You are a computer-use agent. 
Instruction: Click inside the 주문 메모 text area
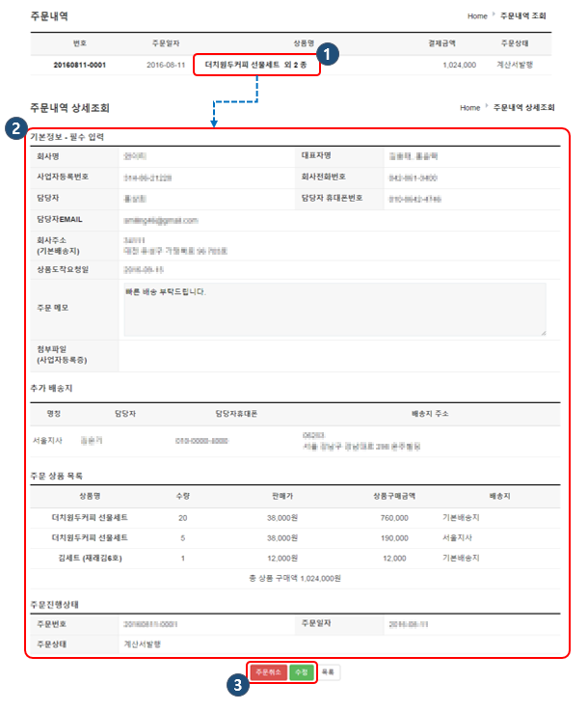click(334, 309)
